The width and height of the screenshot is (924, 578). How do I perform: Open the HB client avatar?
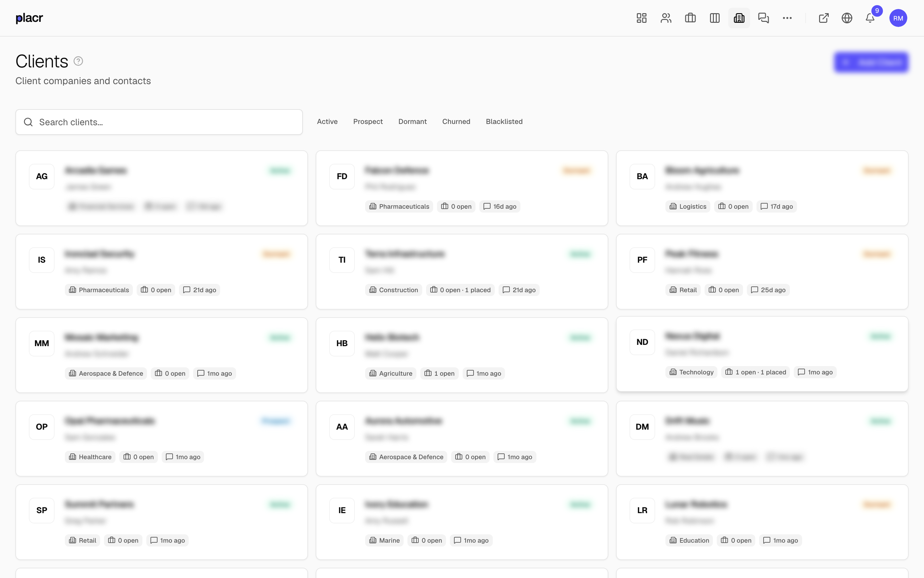coord(342,343)
